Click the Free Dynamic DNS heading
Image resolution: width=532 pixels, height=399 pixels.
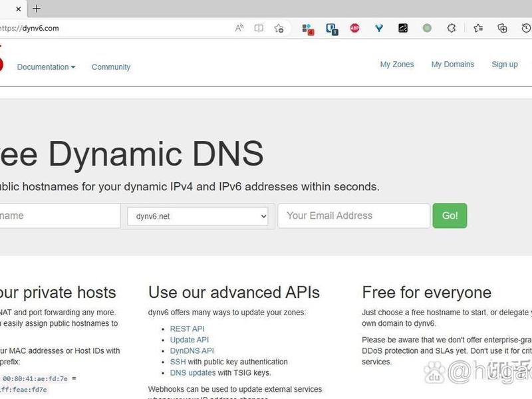click(x=132, y=154)
